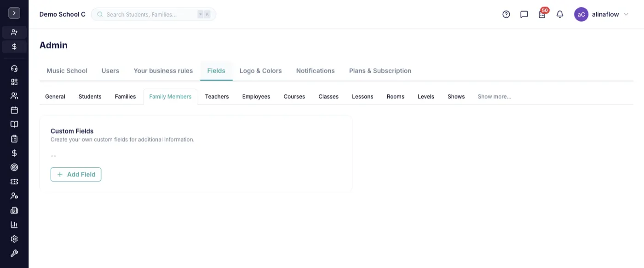Open the notifications bell
The height and width of the screenshot is (268, 644).
560,14
